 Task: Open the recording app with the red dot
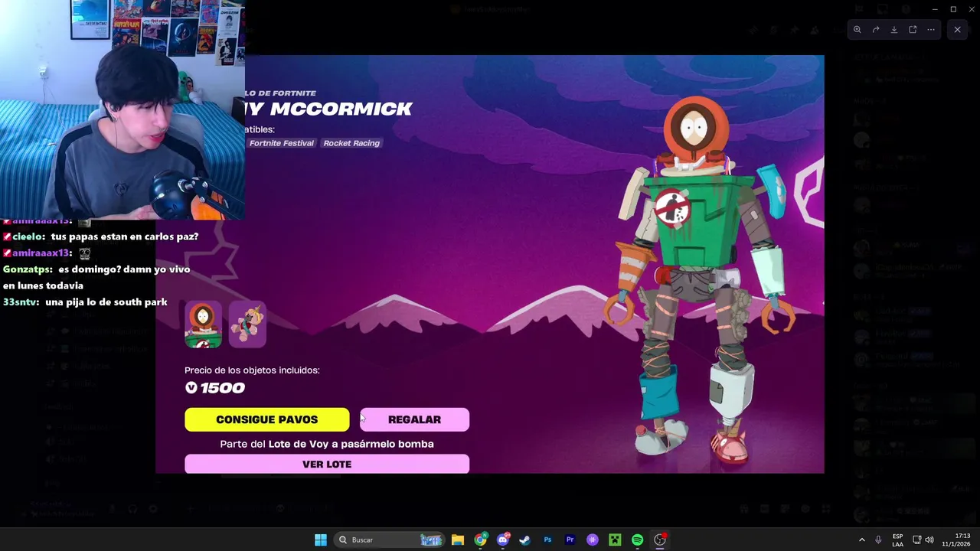point(660,540)
